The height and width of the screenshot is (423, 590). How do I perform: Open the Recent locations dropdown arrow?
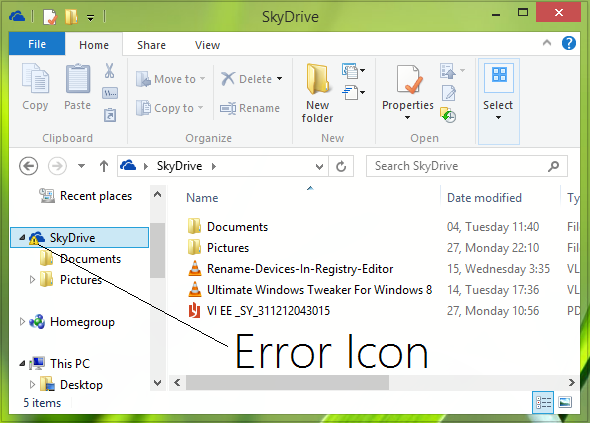(x=81, y=166)
